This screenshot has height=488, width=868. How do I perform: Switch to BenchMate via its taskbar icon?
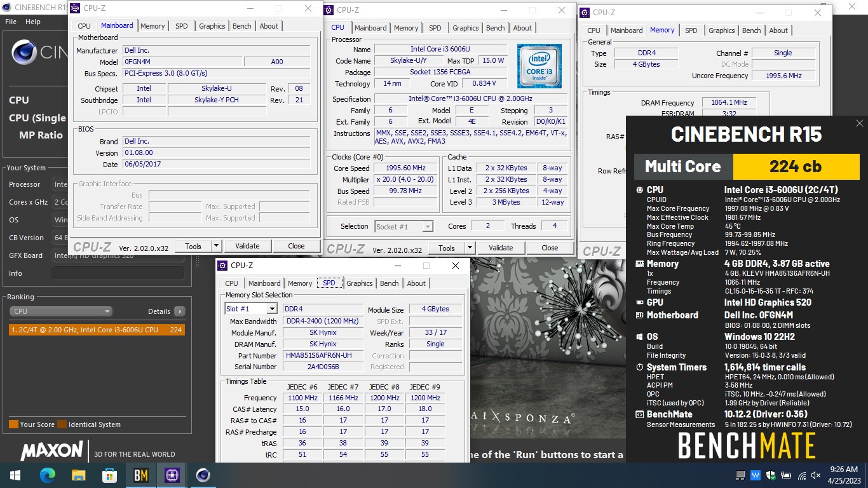click(x=141, y=475)
